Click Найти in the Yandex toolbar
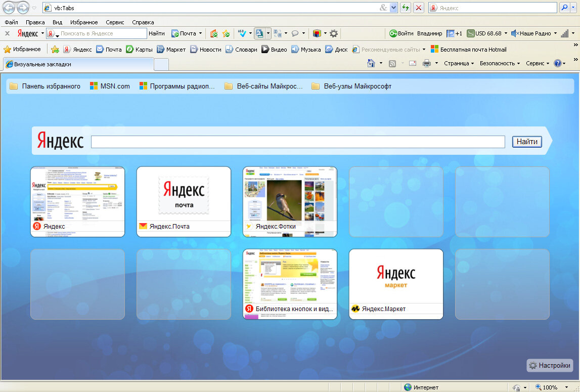The image size is (580, 392). click(156, 33)
